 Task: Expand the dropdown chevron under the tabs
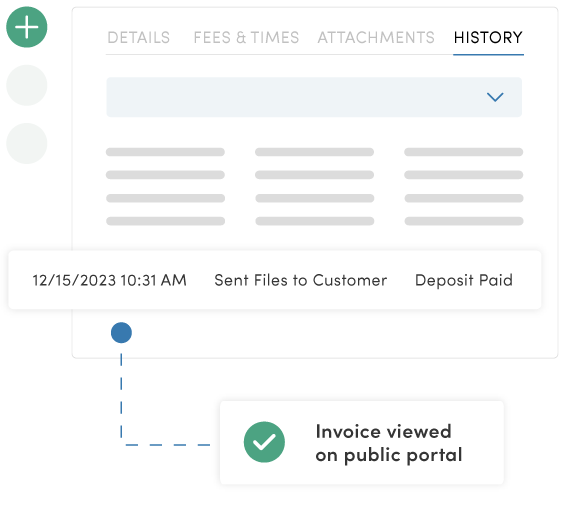click(495, 97)
